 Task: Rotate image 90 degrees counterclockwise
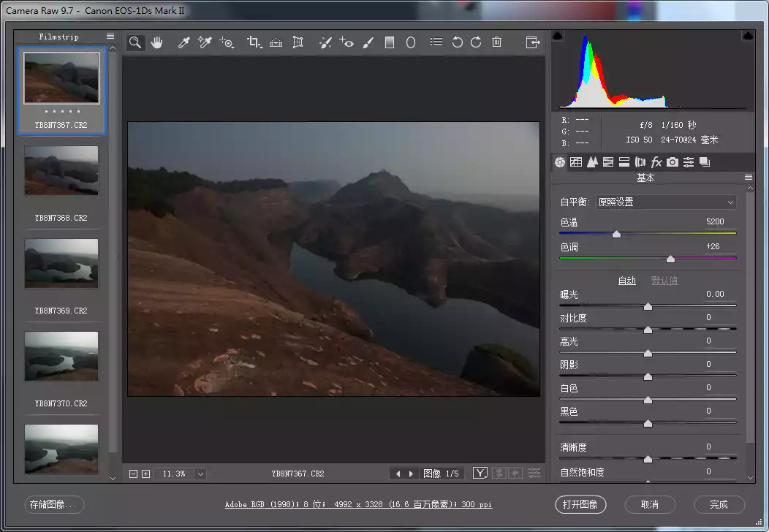(458, 43)
